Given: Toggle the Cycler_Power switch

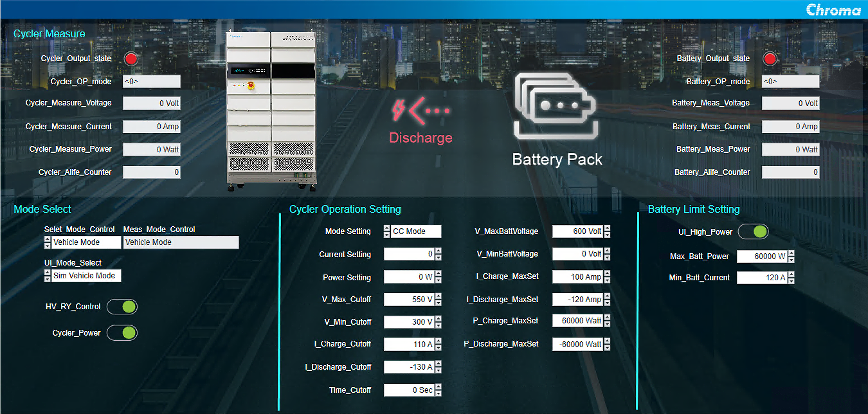Looking at the screenshot, I should point(122,333).
